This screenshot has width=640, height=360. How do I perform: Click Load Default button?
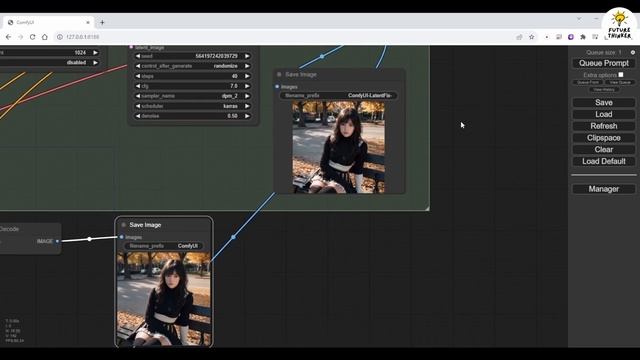tap(604, 161)
